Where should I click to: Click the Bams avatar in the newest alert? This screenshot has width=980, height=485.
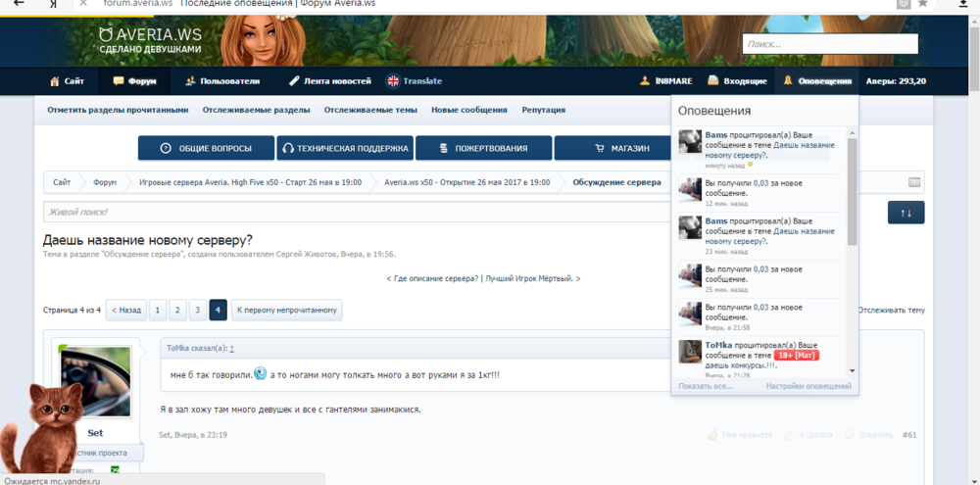coord(690,141)
